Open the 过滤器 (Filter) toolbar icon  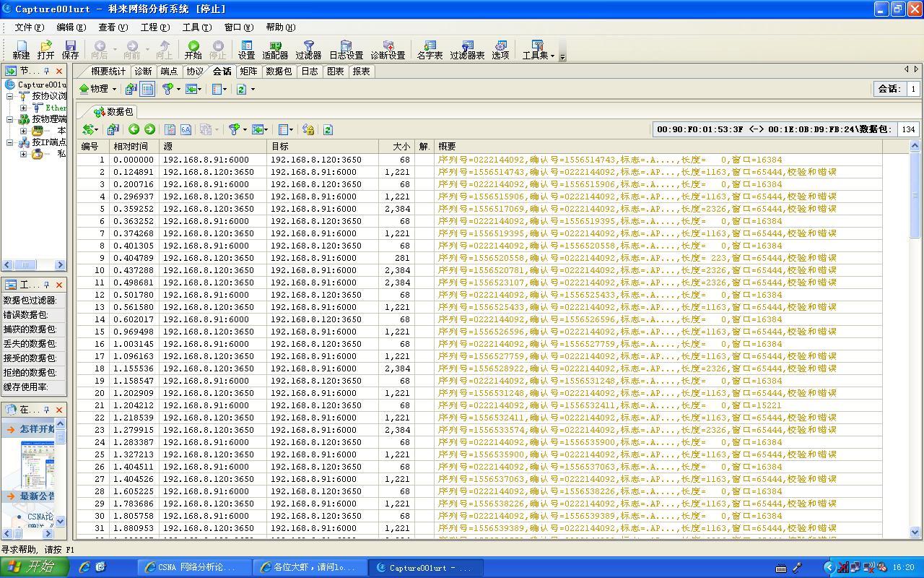308,49
